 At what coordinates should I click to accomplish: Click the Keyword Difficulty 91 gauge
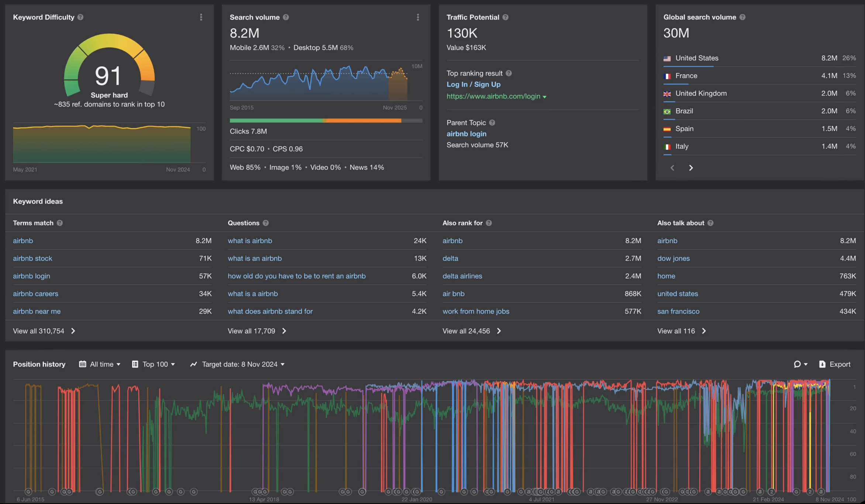point(109,66)
